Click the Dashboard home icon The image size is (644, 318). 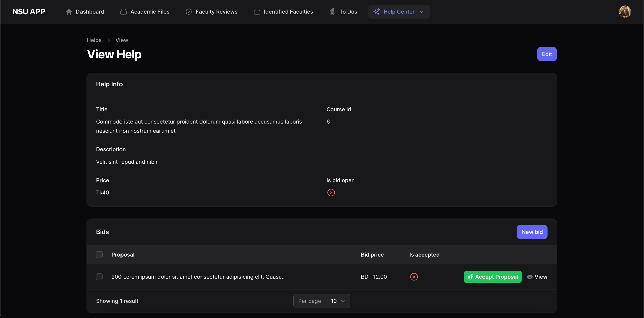pos(69,12)
